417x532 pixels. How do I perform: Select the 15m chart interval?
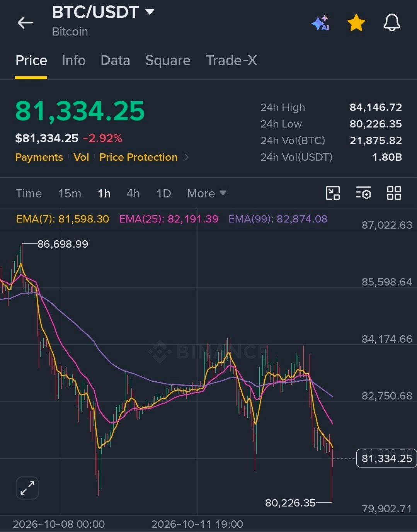70,193
